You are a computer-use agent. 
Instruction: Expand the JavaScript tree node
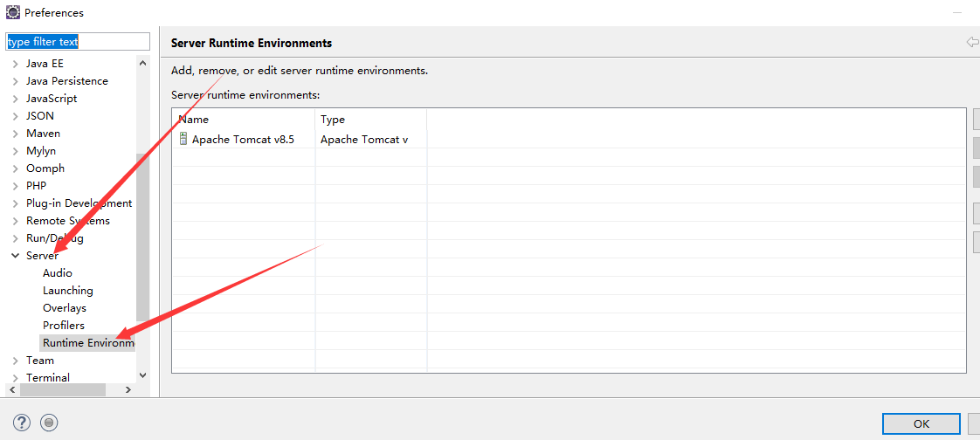(x=16, y=99)
